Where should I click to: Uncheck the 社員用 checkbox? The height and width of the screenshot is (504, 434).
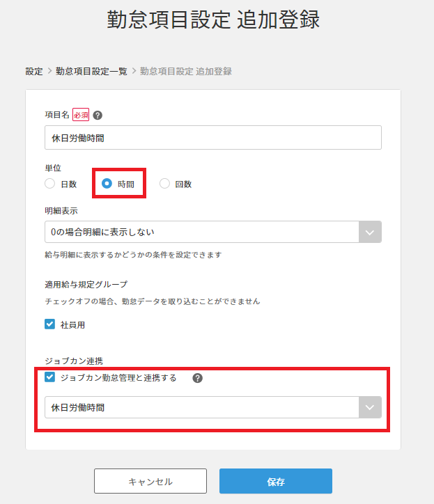point(49,324)
